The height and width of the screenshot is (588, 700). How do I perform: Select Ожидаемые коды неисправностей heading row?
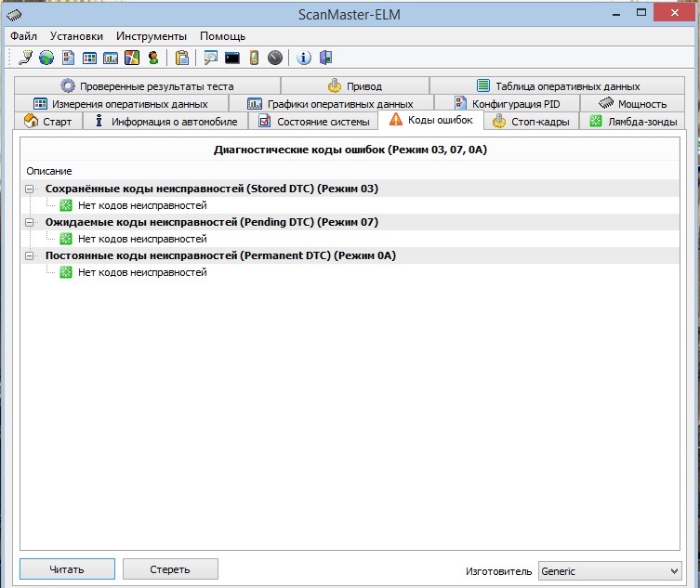point(350,222)
